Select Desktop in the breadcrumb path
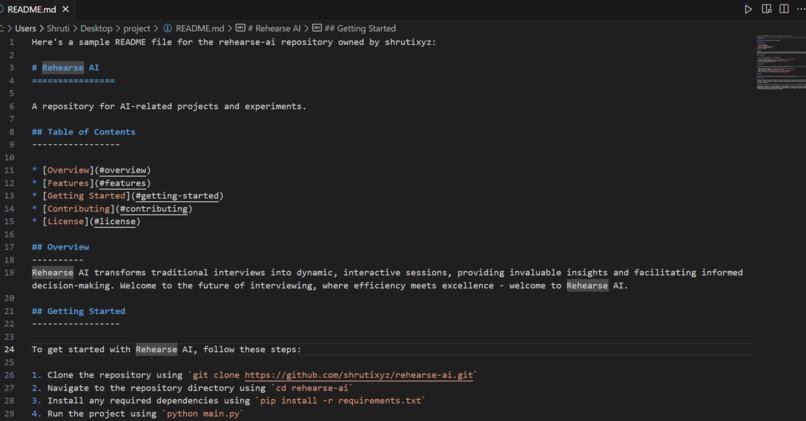 tap(96, 28)
